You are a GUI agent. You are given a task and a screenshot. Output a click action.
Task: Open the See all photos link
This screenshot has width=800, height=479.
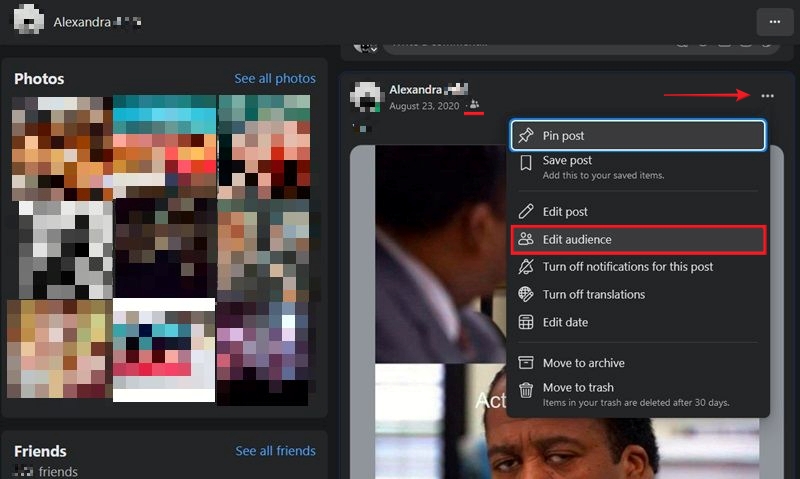coord(274,79)
